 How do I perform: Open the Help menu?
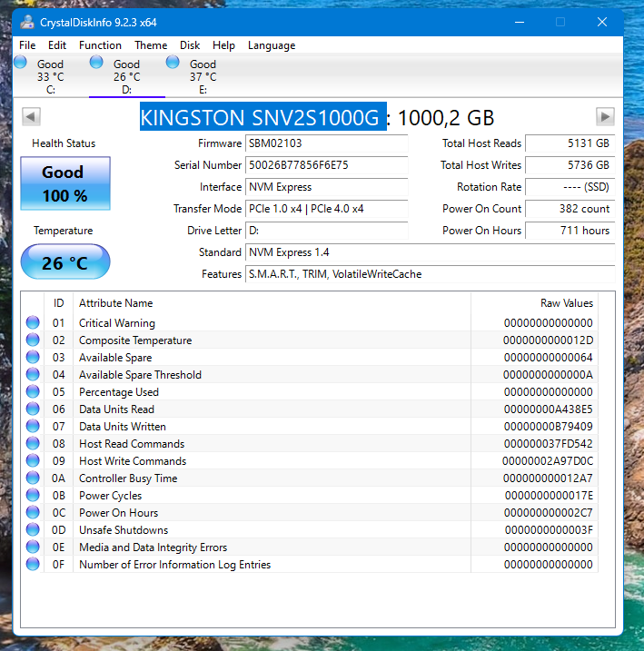pyautogui.click(x=223, y=45)
